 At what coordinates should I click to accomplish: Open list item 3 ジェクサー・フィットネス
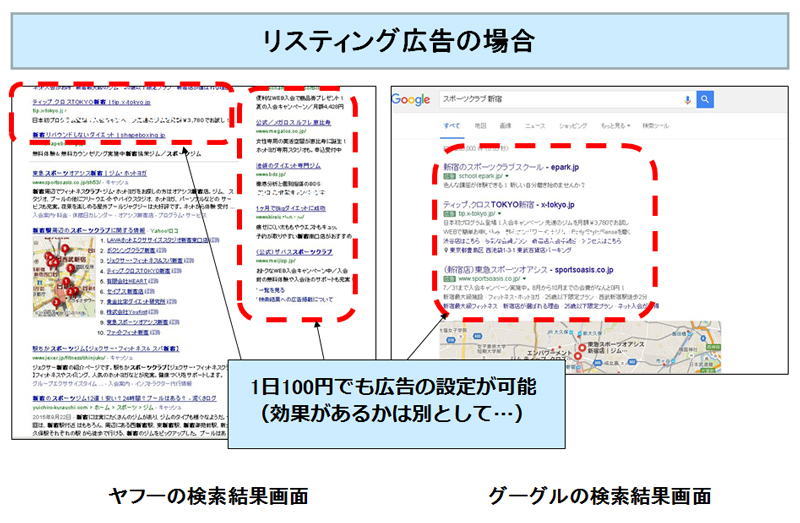[144, 261]
